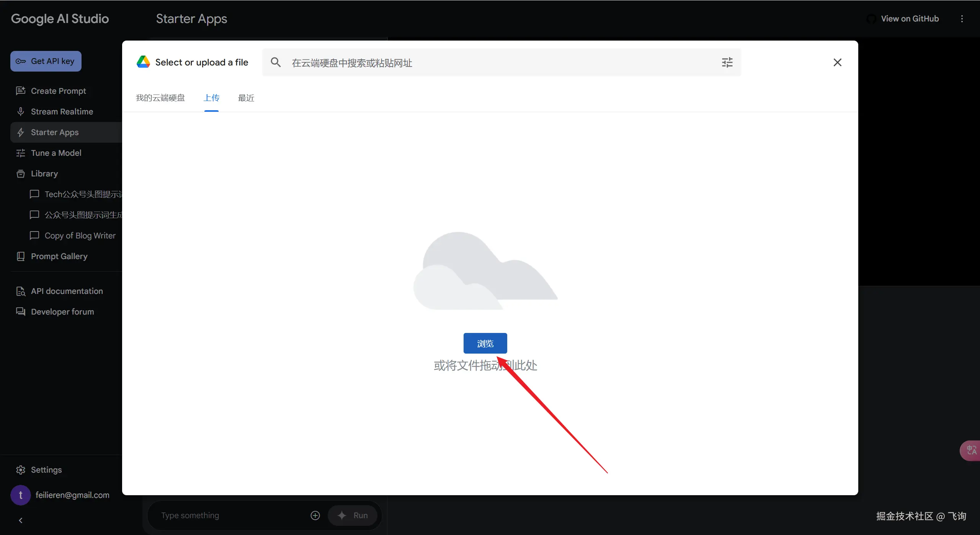Open Stream Realtime in sidebar

(x=62, y=112)
